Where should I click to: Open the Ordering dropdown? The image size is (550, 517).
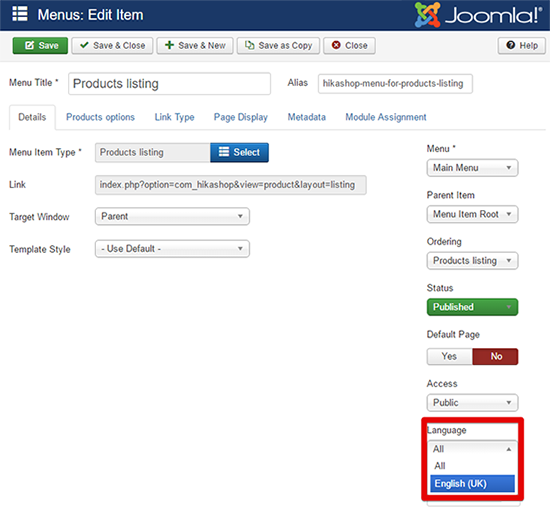pyautogui.click(x=472, y=261)
